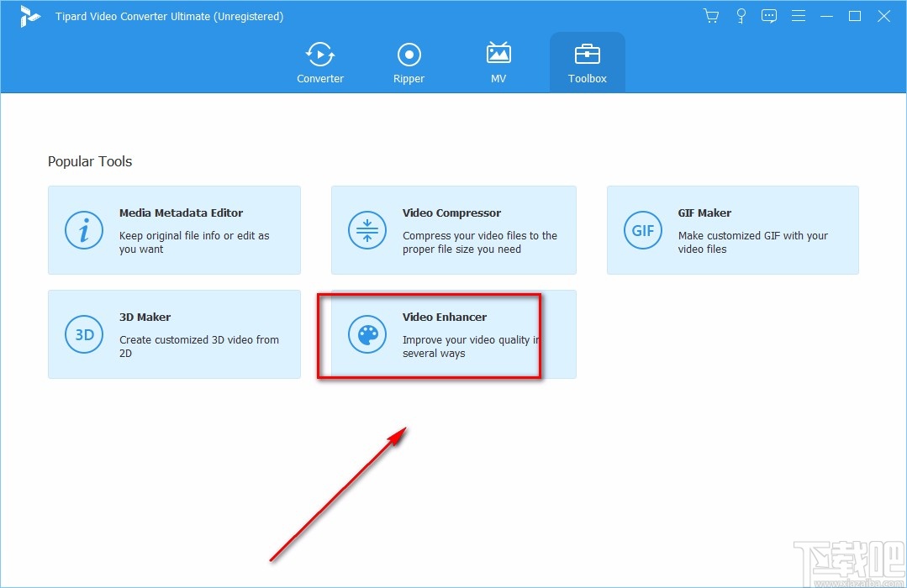Launch 3D Maker tool title
The width and height of the screenshot is (907, 588).
[145, 317]
